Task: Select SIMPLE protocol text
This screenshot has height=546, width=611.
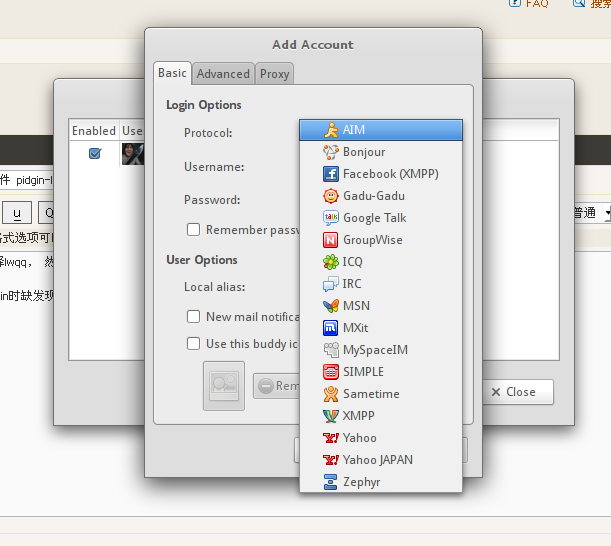Action: (x=363, y=372)
